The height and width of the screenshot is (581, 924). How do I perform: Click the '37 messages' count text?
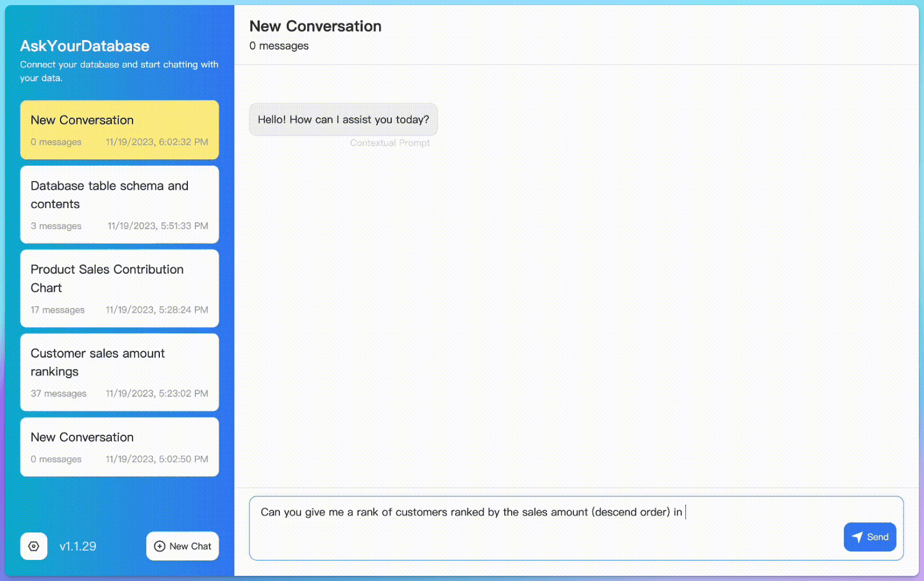pyautogui.click(x=59, y=394)
